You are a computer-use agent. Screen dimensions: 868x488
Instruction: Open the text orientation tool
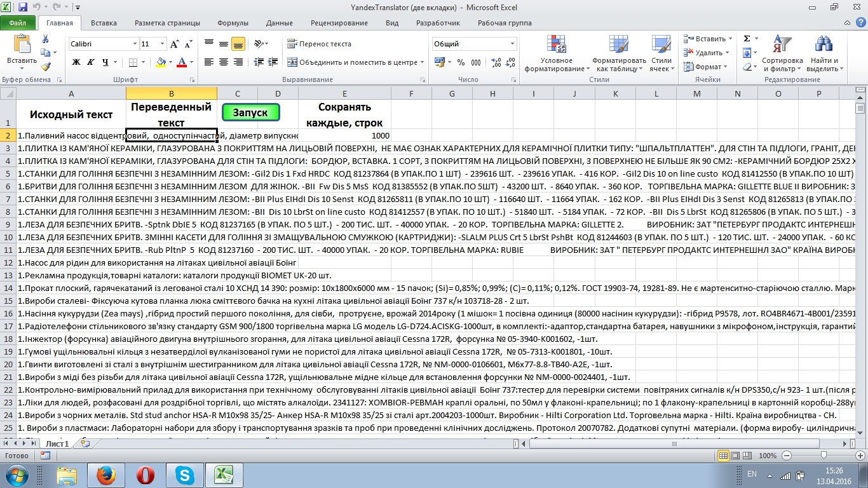click(259, 44)
